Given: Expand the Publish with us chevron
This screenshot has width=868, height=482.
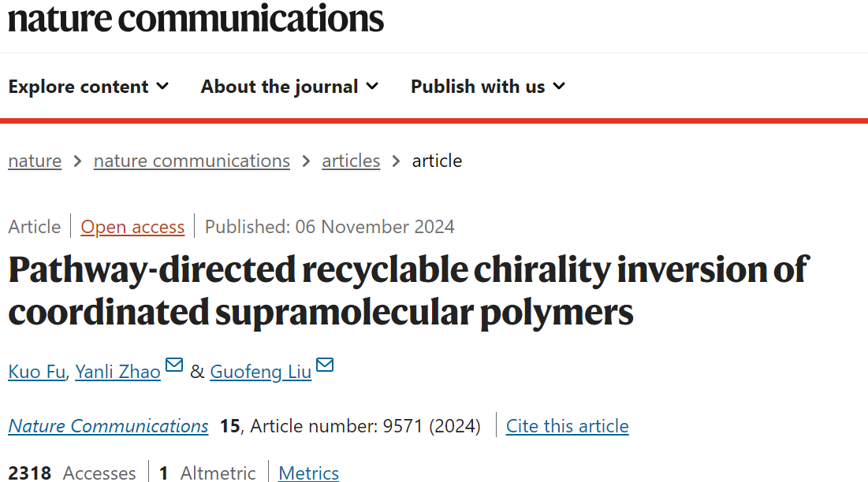Looking at the screenshot, I should 559,86.
